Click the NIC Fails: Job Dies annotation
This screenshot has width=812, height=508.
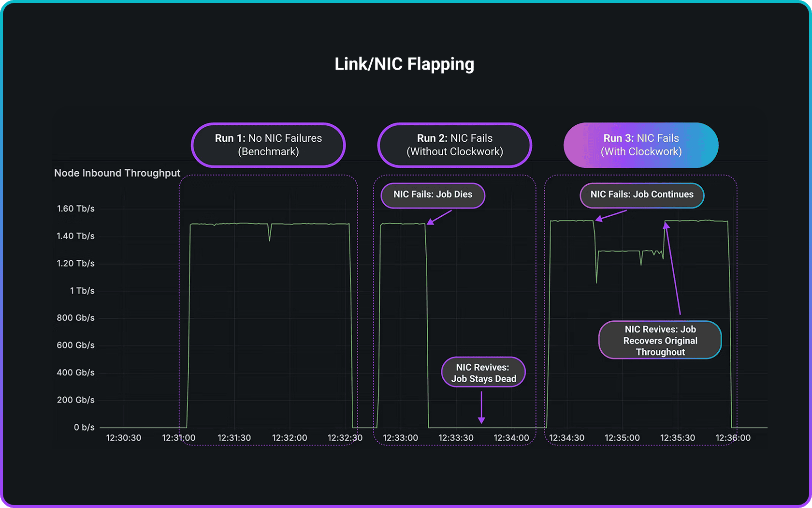[x=433, y=194]
